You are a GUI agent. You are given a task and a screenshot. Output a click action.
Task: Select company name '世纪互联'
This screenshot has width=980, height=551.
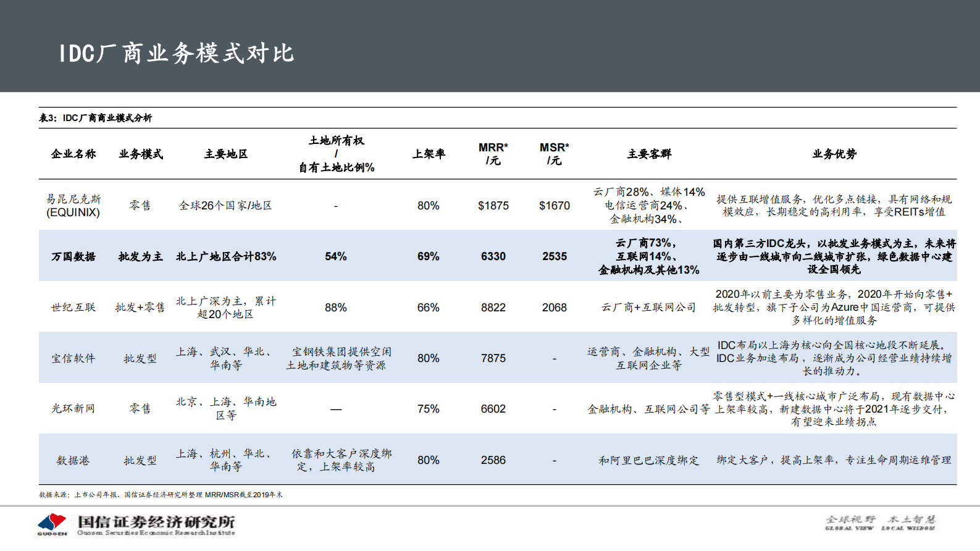click(73, 308)
